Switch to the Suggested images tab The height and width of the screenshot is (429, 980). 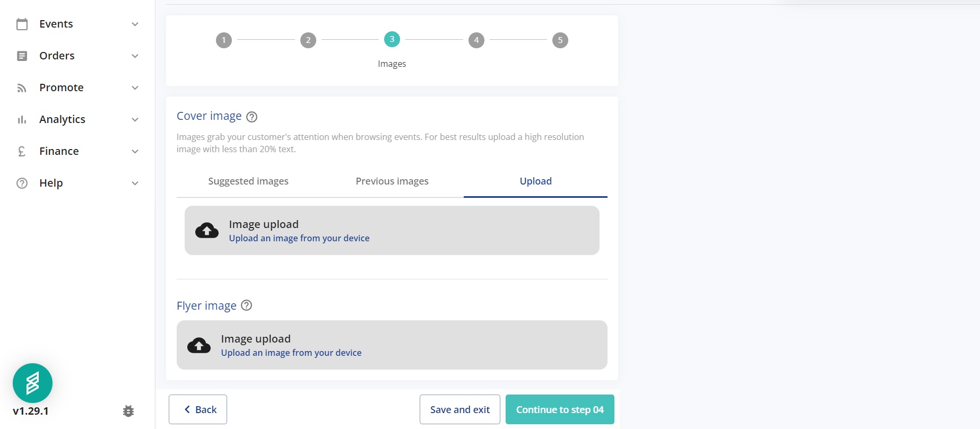(248, 181)
